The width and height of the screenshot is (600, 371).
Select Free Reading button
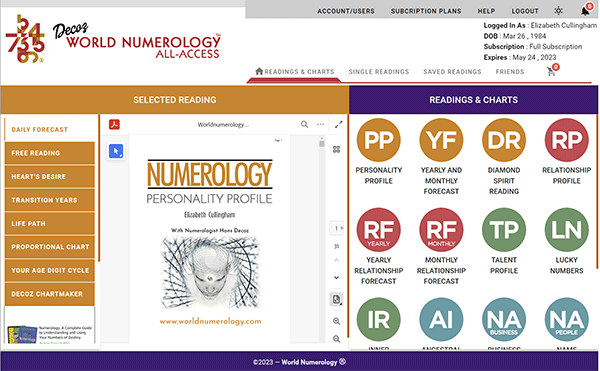tap(49, 153)
